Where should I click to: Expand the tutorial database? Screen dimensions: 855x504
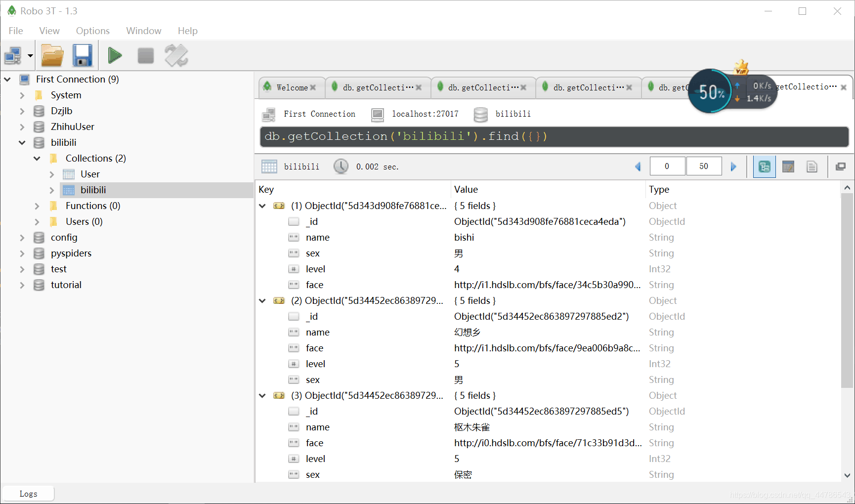(x=22, y=285)
